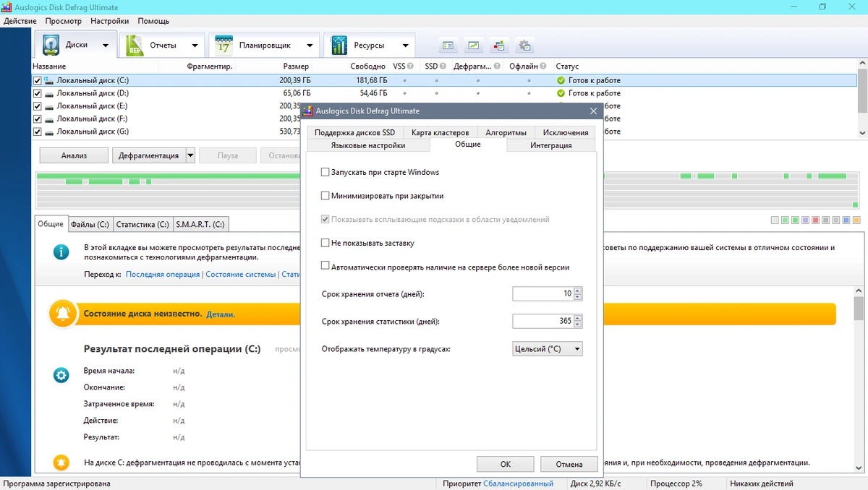The width and height of the screenshot is (868, 490).
Task: Open the Настройки menu
Action: pos(110,21)
